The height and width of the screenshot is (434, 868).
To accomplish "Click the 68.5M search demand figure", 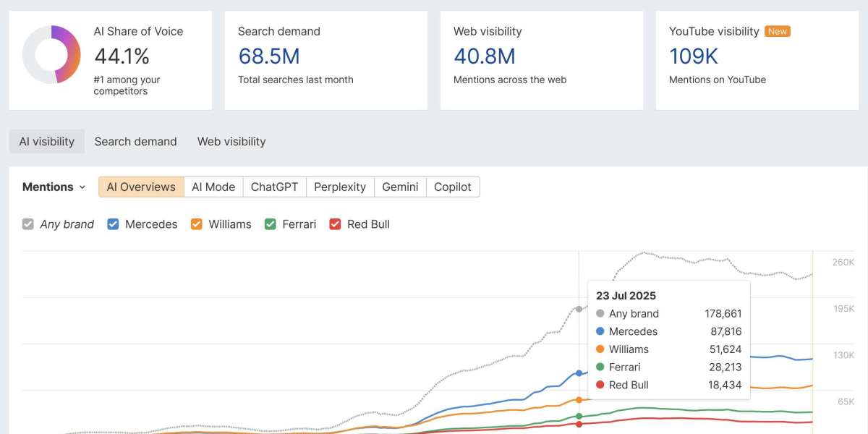I will coord(268,56).
